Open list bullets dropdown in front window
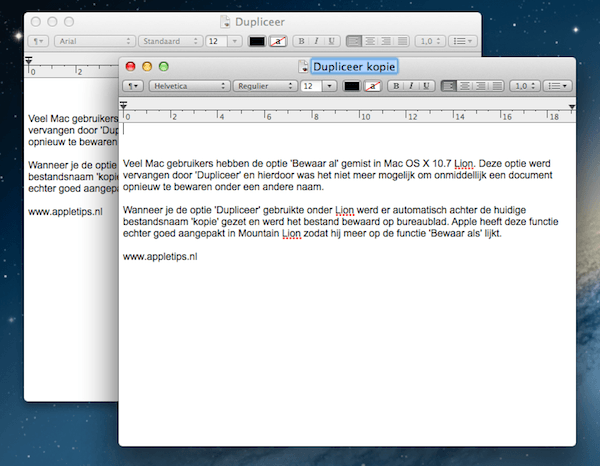The image size is (600, 466). point(558,86)
